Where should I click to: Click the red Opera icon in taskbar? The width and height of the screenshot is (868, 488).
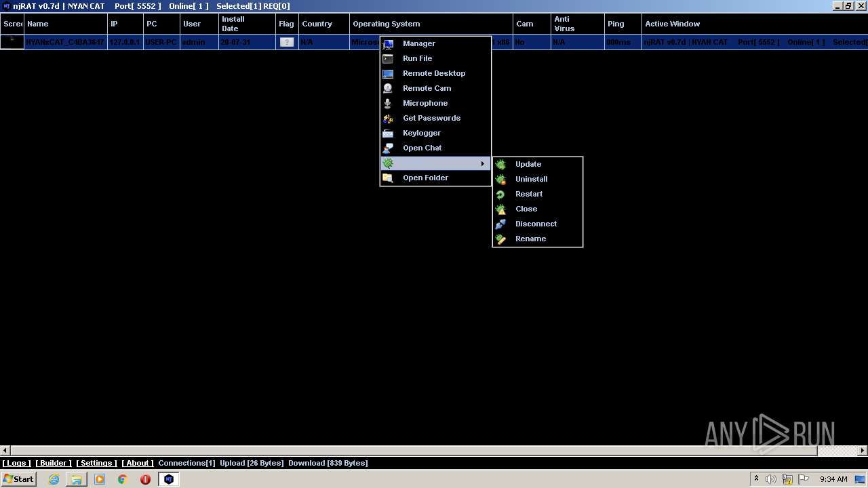click(x=145, y=479)
